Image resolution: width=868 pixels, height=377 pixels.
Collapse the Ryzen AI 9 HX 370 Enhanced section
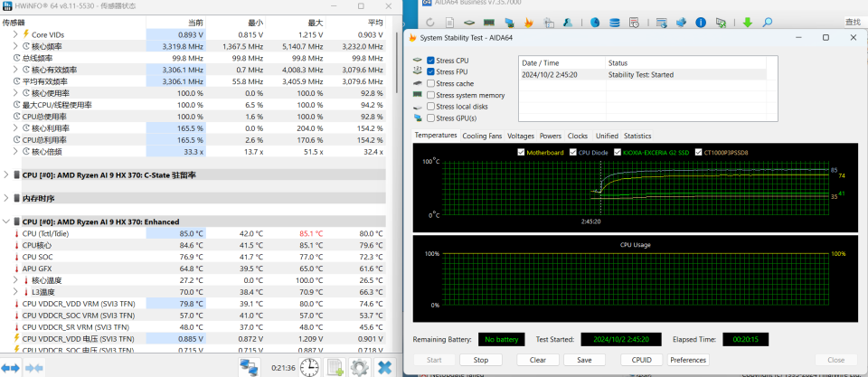tap(5, 221)
